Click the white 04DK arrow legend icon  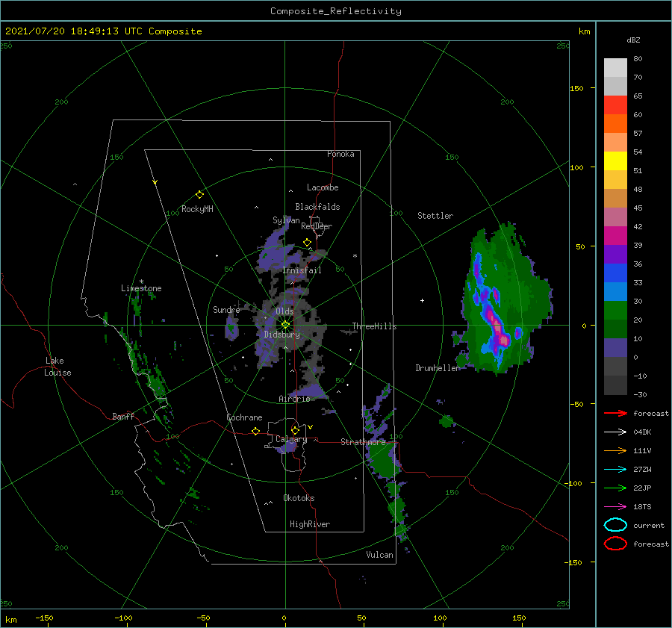point(615,432)
